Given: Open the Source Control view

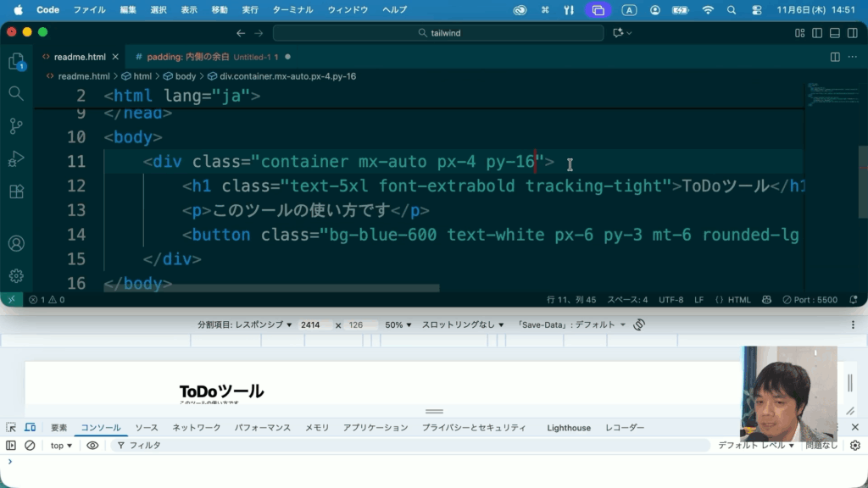Looking at the screenshot, I should 16,125.
